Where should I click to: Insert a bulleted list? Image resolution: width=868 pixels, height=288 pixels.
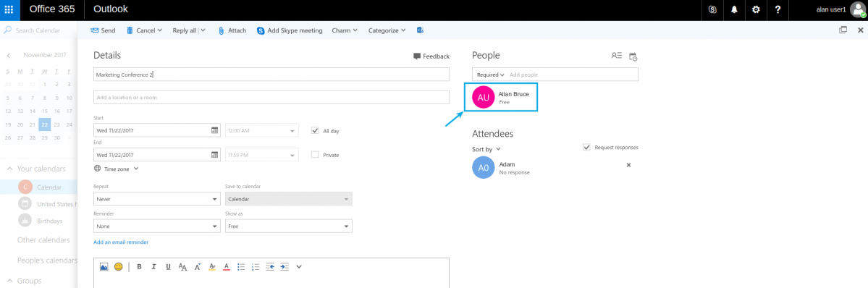(241, 266)
